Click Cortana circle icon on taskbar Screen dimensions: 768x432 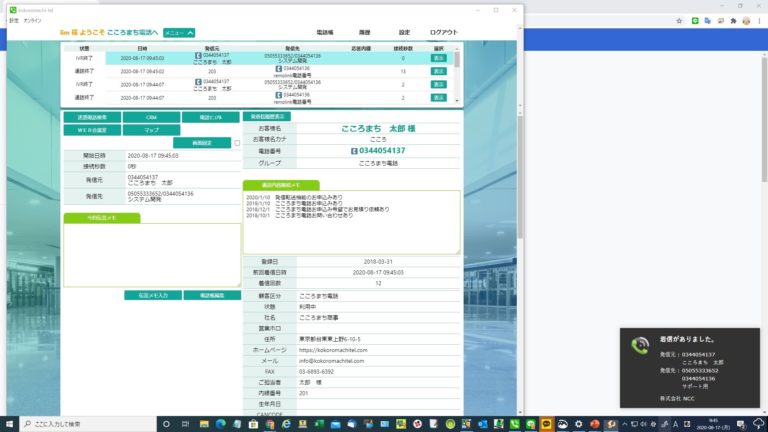tap(166, 424)
